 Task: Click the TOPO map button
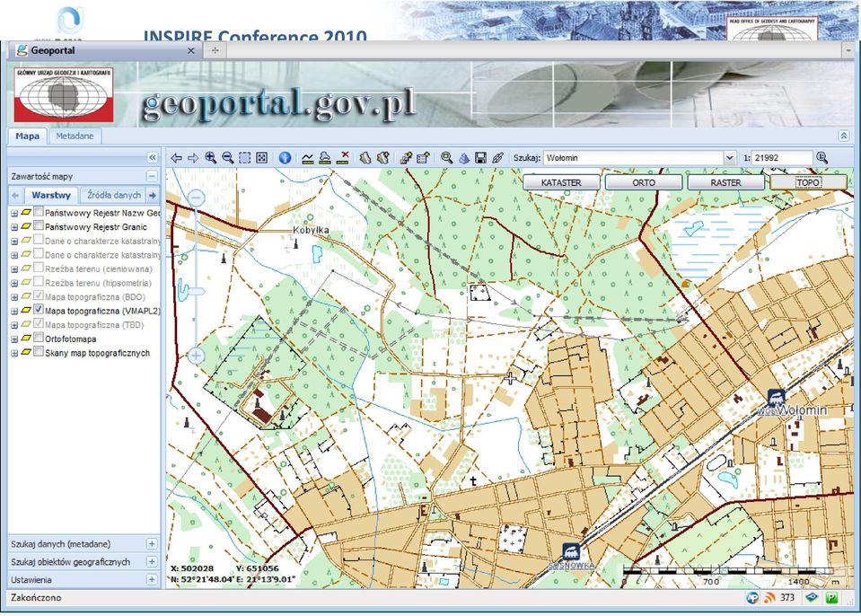808,183
